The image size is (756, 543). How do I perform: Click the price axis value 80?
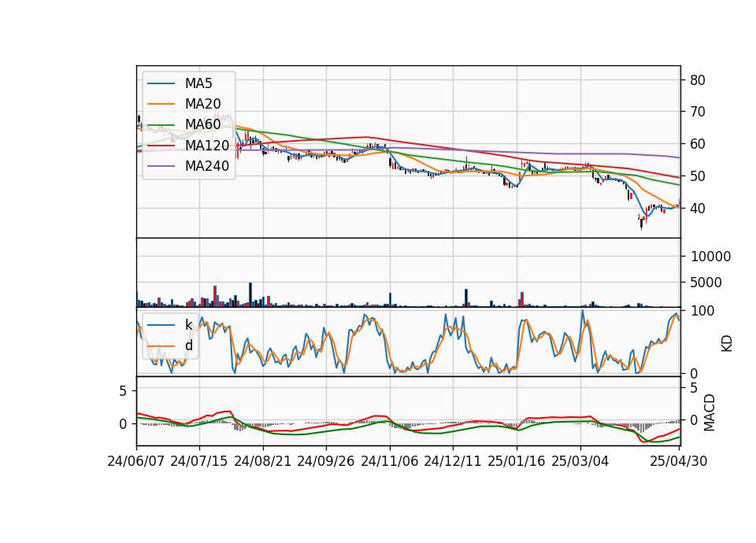click(x=698, y=80)
